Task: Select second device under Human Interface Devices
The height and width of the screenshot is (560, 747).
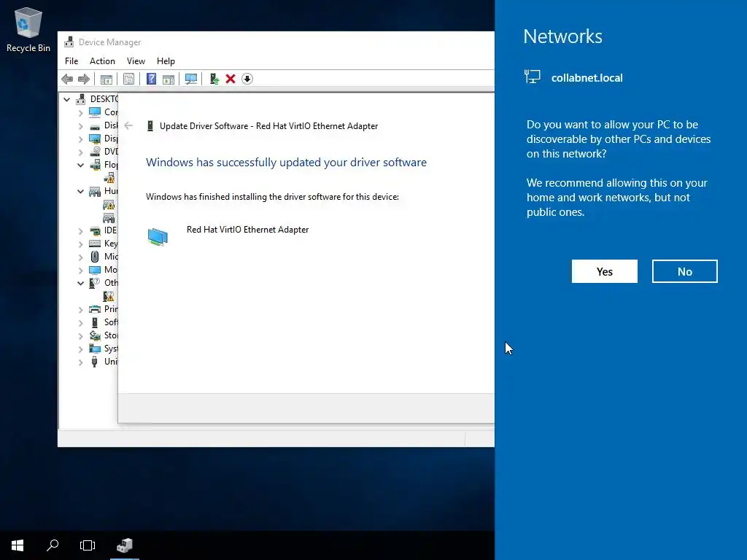Action: tap(109, 217)
